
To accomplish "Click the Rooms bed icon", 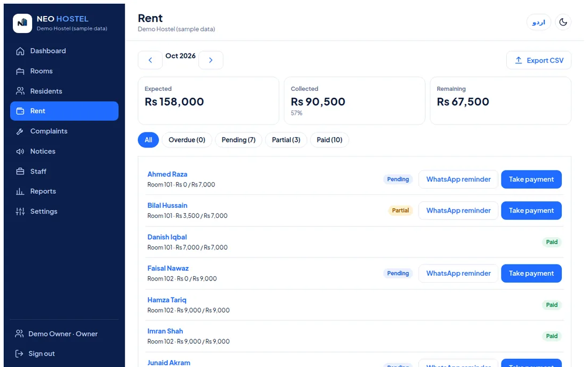I will (x=20, y=71).
